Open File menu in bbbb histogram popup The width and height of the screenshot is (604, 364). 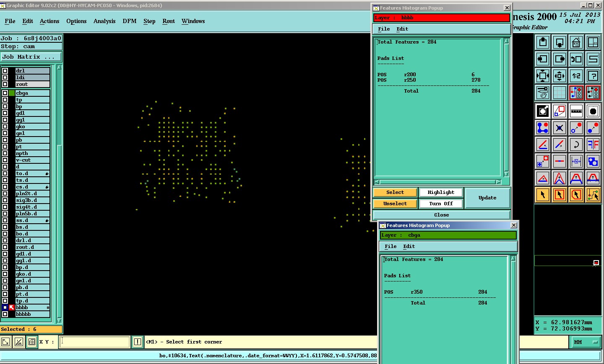point(384,29)
